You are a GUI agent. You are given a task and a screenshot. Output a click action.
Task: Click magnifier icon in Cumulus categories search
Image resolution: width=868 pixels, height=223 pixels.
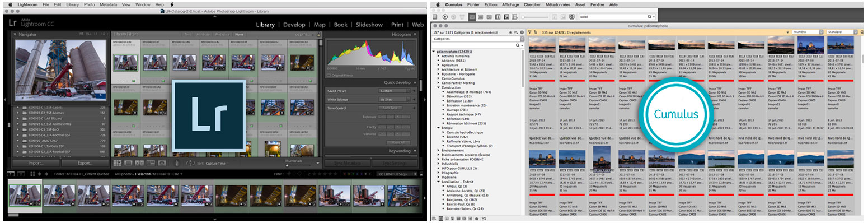coord(518,45)
